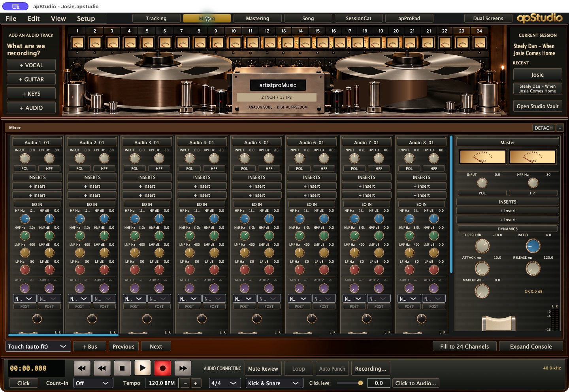Collapse mixer with the minus button beside DETACH
This screenshot has height=392, width=569.
(x=560, y=128)
